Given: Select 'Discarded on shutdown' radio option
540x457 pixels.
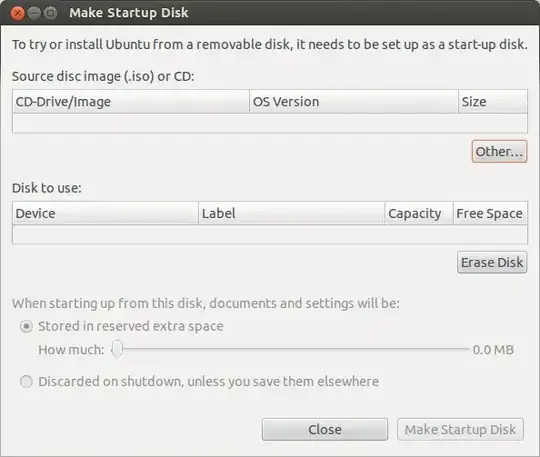Looking at the screenshot, I should coord(26,382).
